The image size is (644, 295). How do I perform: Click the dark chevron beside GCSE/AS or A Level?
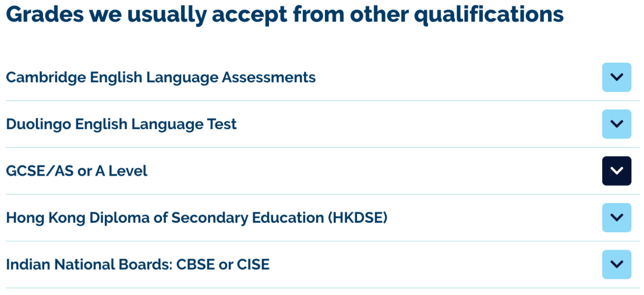pos(617,171)
